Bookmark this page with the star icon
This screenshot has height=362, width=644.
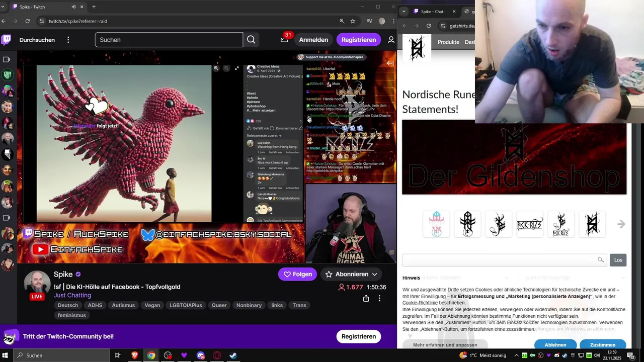(353, 21)
